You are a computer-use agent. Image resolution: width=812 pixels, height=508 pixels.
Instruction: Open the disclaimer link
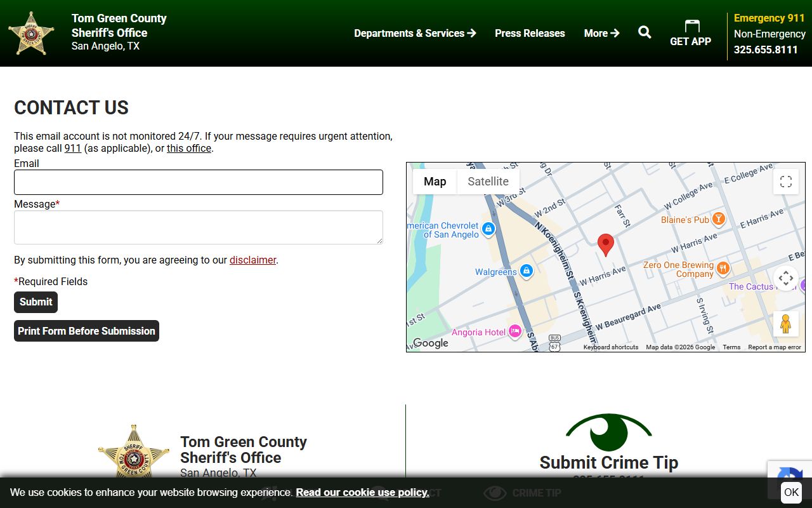252,260
